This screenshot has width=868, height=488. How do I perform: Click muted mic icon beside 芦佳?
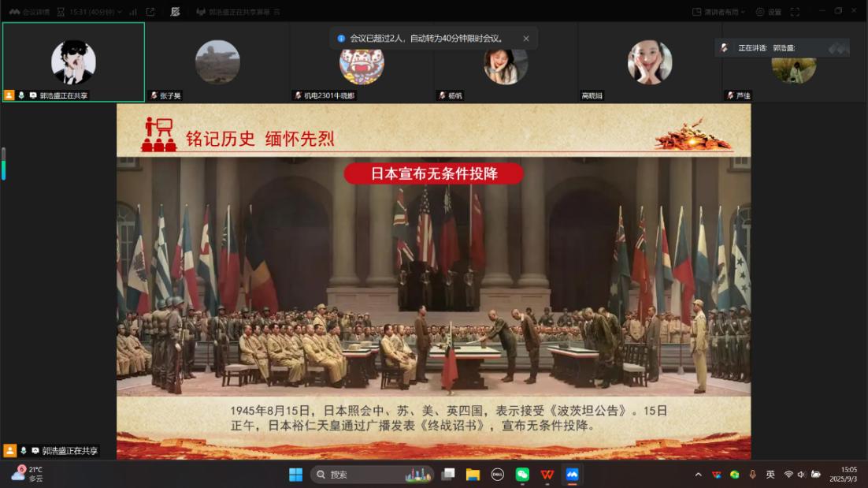tap(729, 95)
